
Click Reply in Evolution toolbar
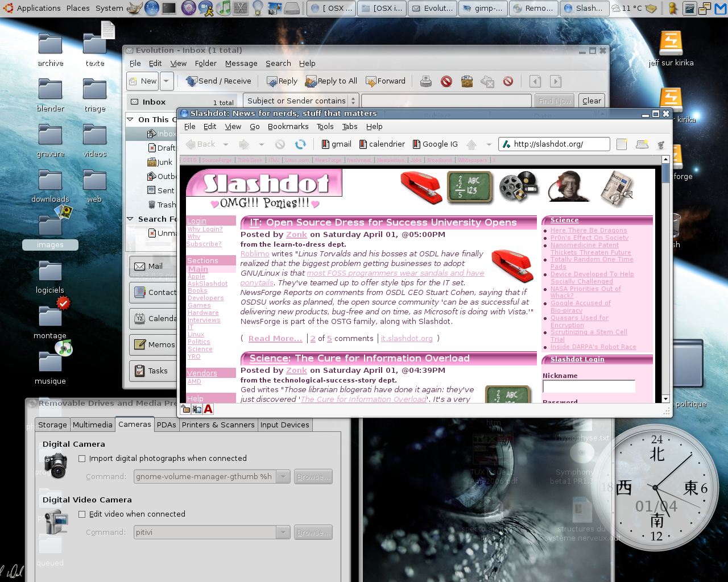282,81
